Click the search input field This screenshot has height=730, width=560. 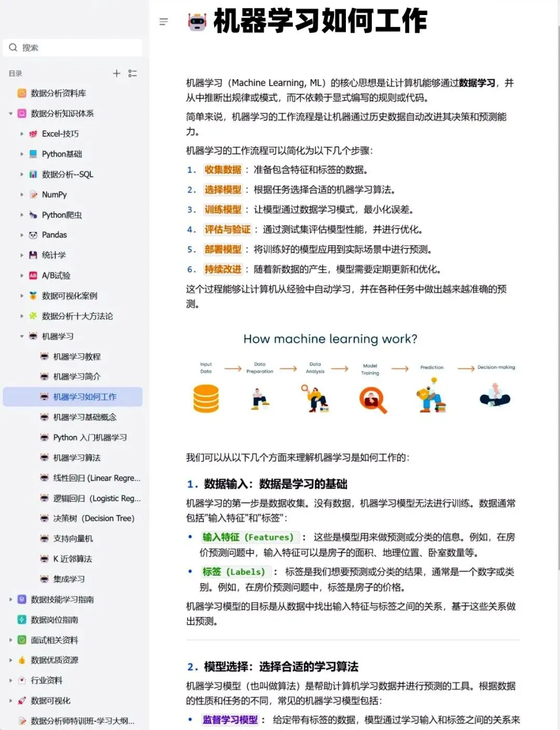(73, 48)
